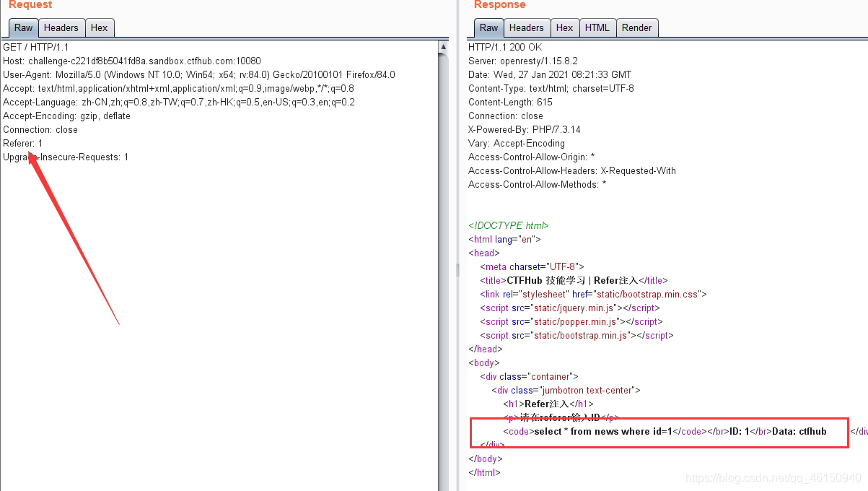Click the Referer: 1 header line
Image resolution: width=868 pixels, height=491 pixels.
click(x=23, y=144)
